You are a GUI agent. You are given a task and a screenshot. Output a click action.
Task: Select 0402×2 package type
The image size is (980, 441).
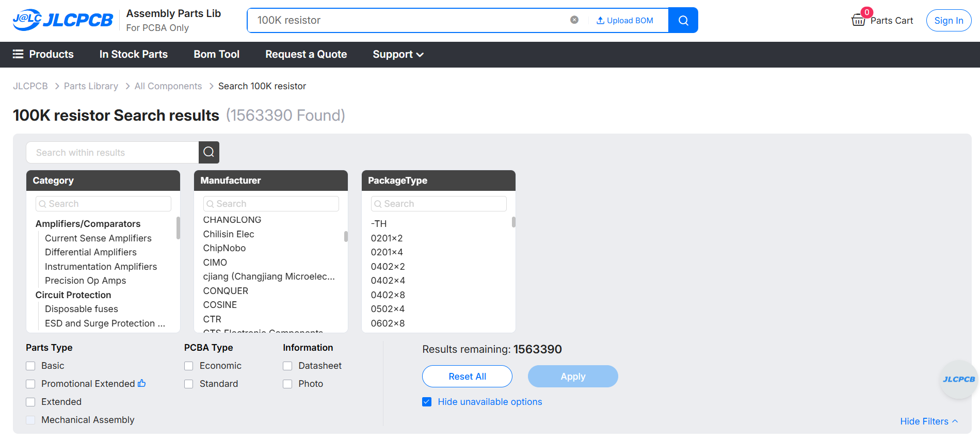tap(388, 267)
